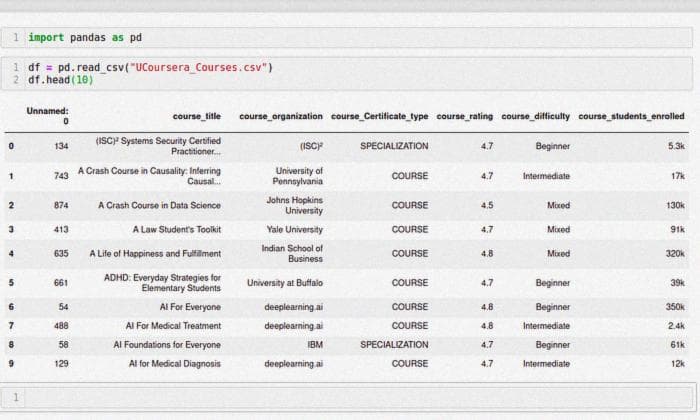
Task: Click 'SPECIALIZATION' in the AI Foundations row
Action: coord(394,345)
